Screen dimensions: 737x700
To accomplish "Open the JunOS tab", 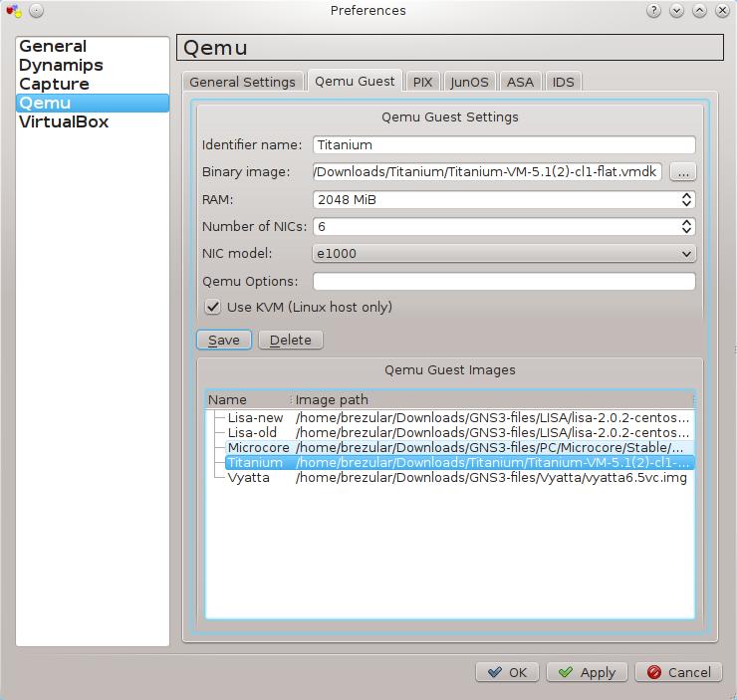I will pyautogui.click(x=469, y=82).
